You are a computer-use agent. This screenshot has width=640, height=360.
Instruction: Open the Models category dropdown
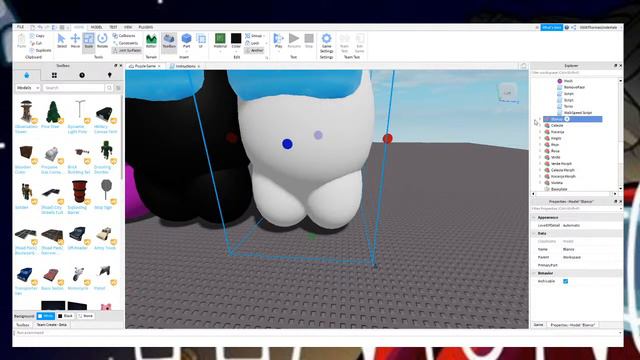tap(28, 88)
